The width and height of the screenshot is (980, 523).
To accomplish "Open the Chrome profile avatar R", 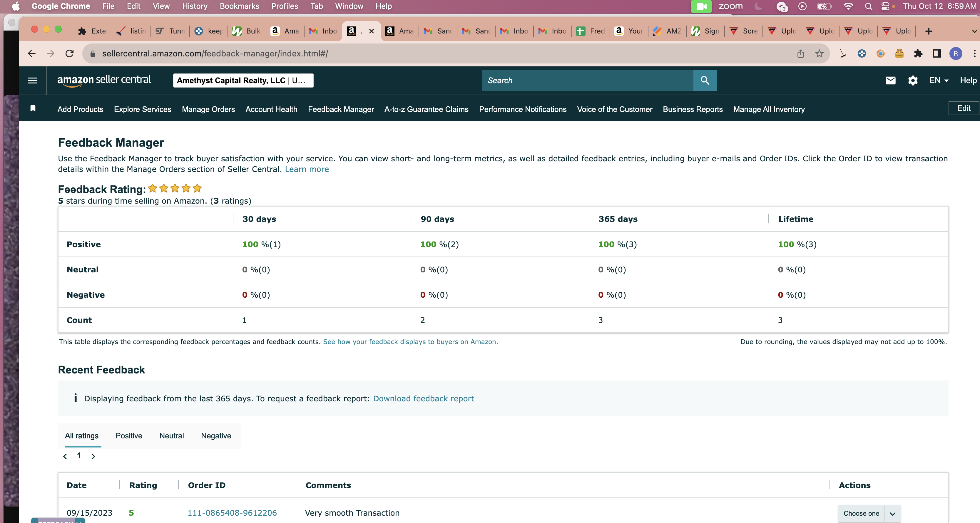I will pyautogui.click(x=956, y=54).
